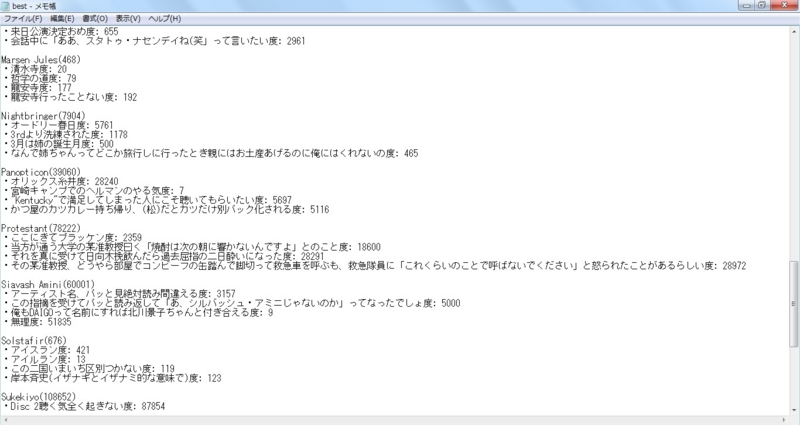Click the line ここにきてブラッケン度: 2359
The image size is (800, 425).
click(72, 237)
